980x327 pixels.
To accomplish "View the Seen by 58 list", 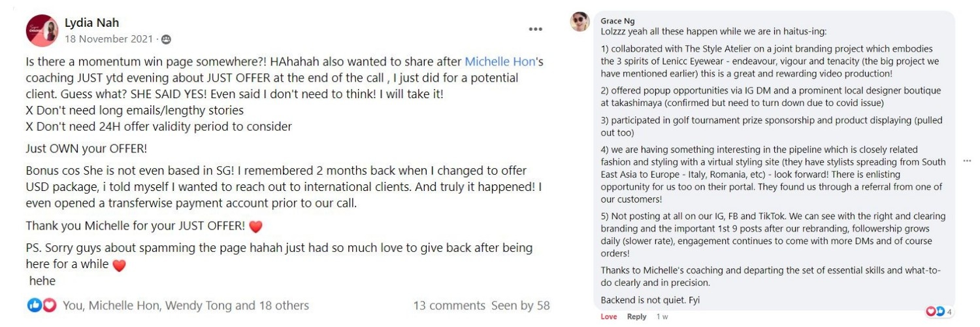I will 521,305.
